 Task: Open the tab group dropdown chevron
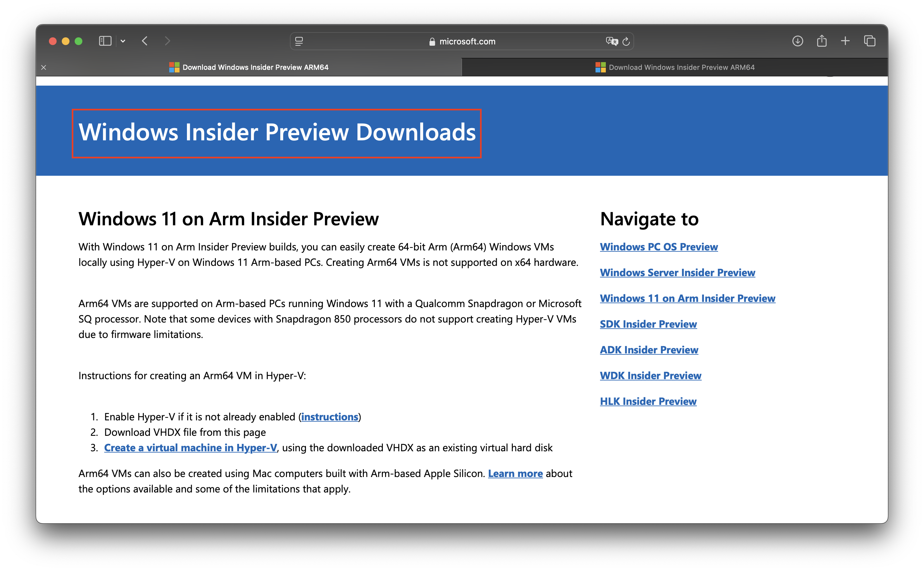pos(123,41)
